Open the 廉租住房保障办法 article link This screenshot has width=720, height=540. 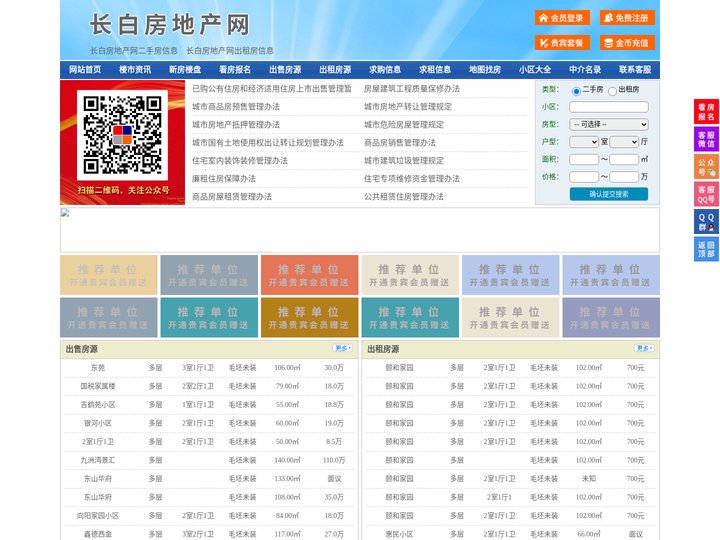[224, 179]
